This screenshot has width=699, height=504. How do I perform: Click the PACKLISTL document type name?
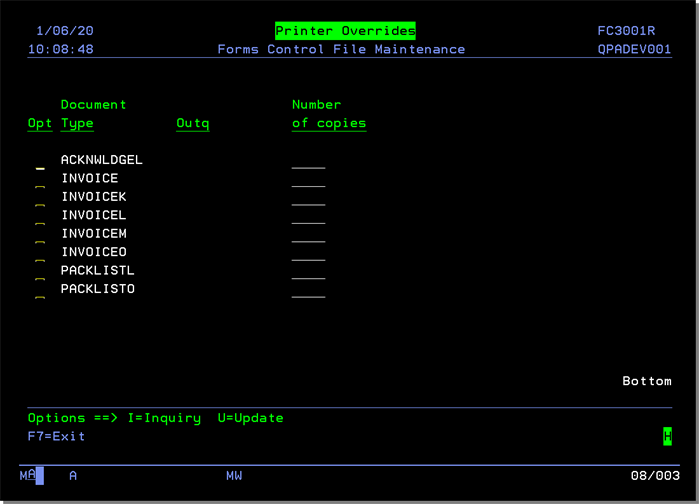(x=98, y=271)
